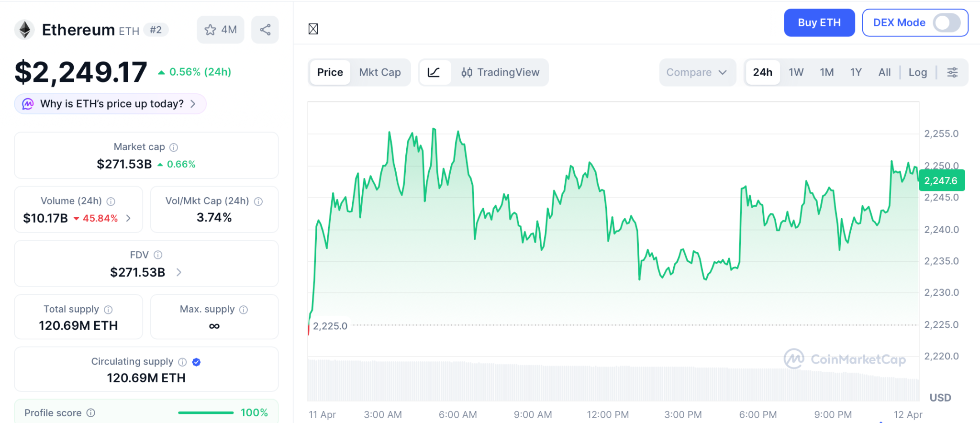980x423 pixels.
Task: Toggle Log scale on chart
Action: click(917, 72)
